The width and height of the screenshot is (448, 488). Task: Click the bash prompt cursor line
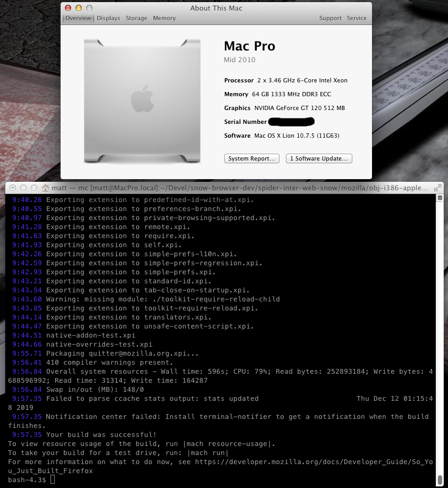tap(31, 479)
